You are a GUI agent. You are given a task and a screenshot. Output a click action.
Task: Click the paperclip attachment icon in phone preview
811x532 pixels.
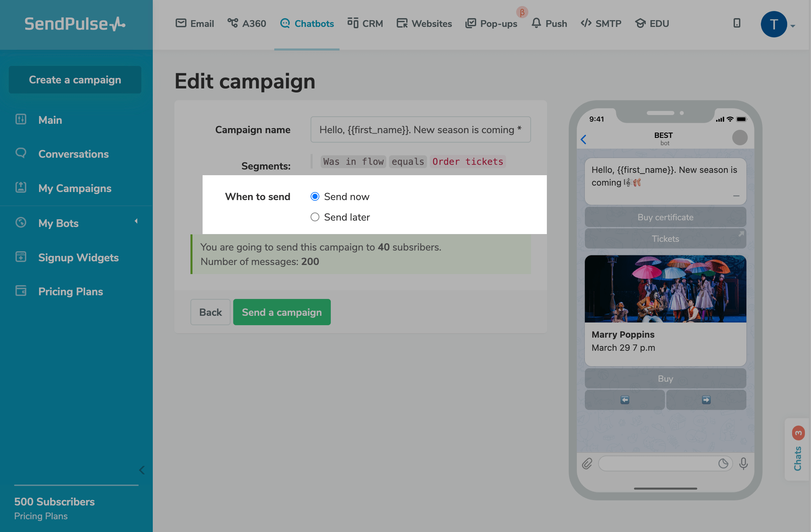(587, 463)
